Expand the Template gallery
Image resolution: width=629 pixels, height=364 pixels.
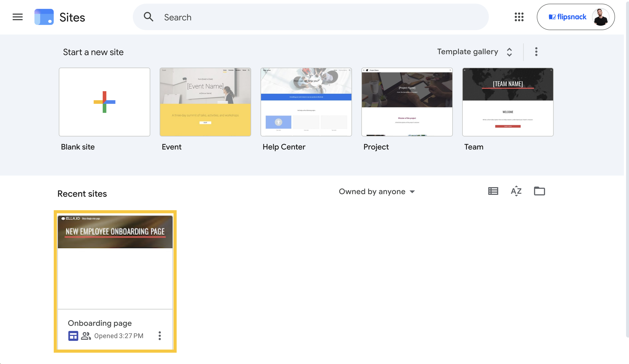pos(475,52)
